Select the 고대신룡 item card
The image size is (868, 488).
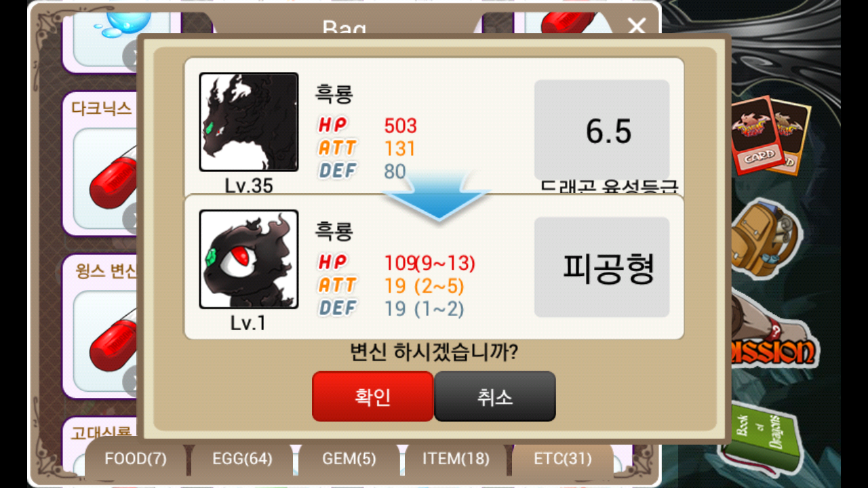point(102,432)
